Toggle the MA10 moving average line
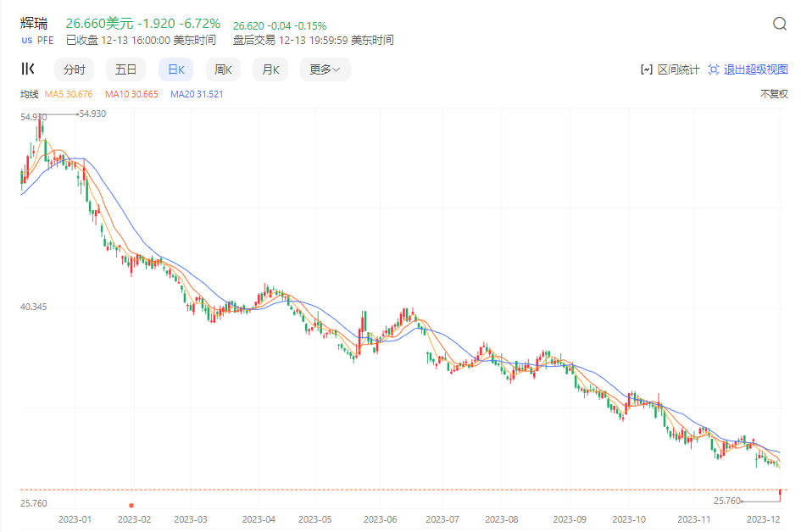The width and height of the screenshot is (801, 532). point(131,94)
